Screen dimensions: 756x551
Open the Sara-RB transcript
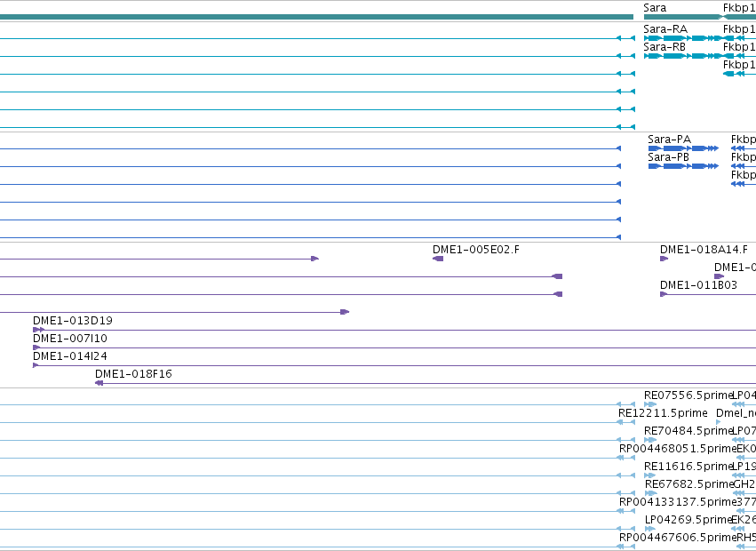[x=683, y=56]
